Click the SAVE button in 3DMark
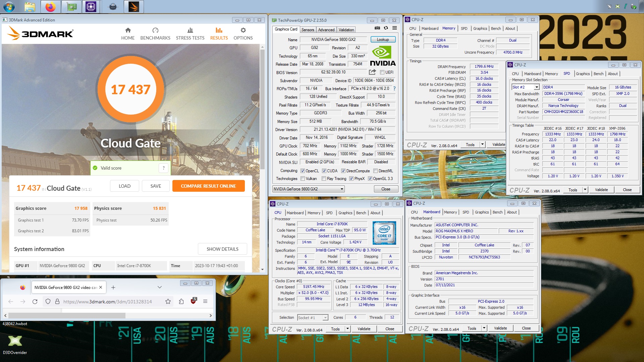Image resolution: width=644 pixels, height=362 pixels. click(x=156, y=186)
